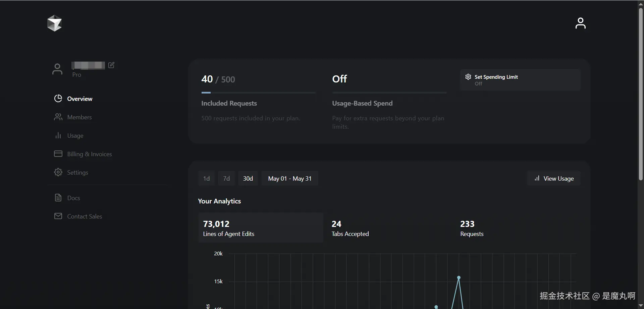Click the "15k" axis label
644x309 pixels.
pos(218,281)
